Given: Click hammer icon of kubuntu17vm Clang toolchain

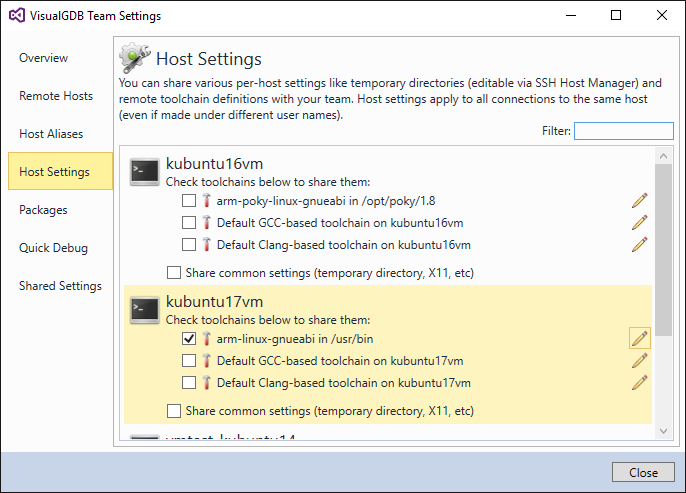Looking at the screenshot, I should coord(206,383).
